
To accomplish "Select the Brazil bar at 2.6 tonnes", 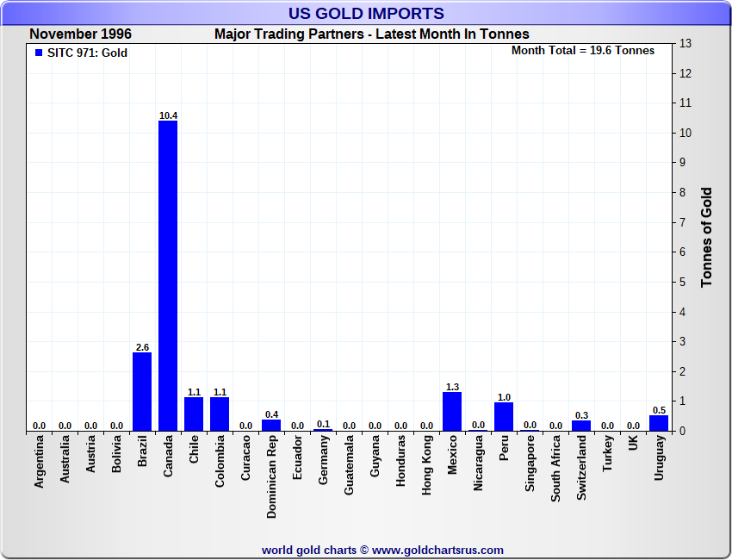I will 142,392.
